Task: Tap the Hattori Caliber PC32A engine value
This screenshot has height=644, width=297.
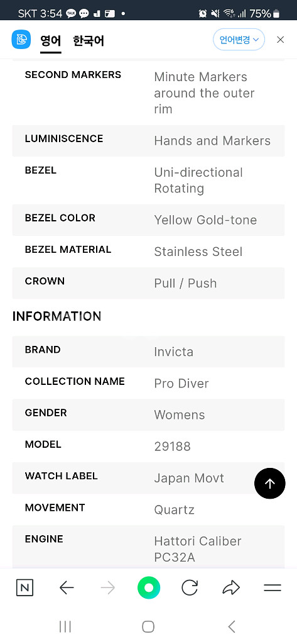Action: coord(198,549)
